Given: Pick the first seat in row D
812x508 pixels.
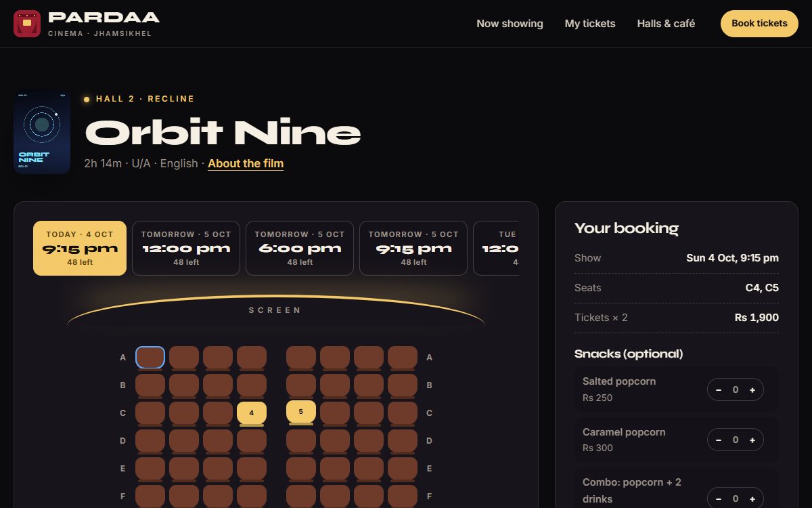Looking at the screenshot, I should [150, 440].
